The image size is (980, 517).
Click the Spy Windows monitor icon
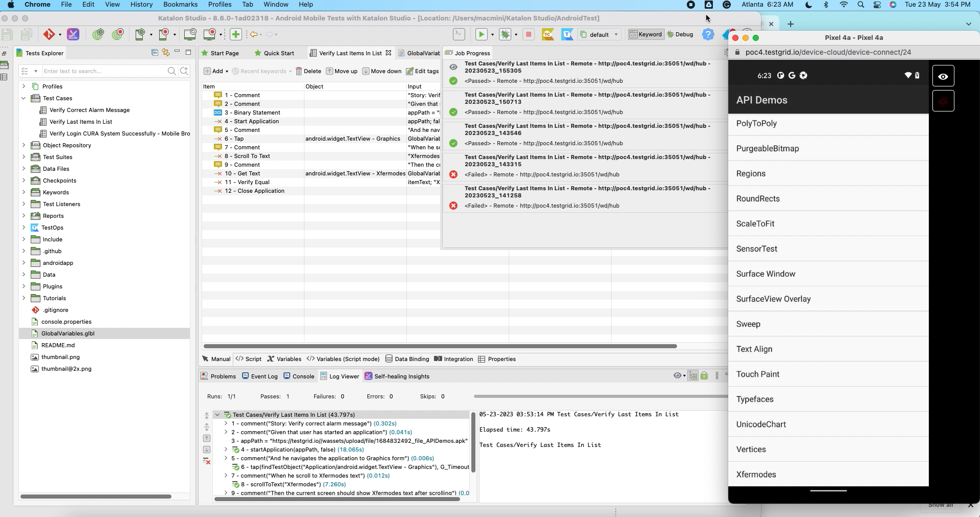click(x=190, y=34)
